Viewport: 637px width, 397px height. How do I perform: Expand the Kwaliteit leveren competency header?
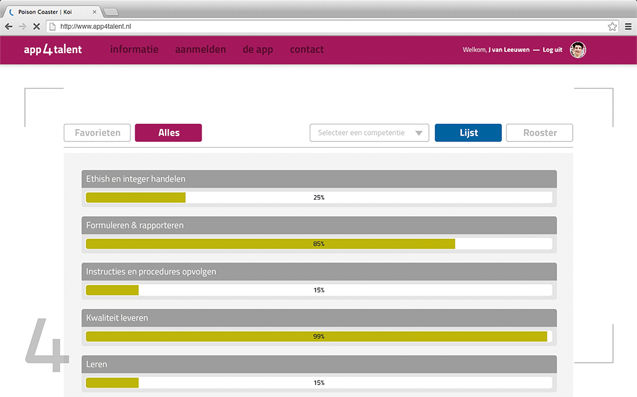point(319,318)
